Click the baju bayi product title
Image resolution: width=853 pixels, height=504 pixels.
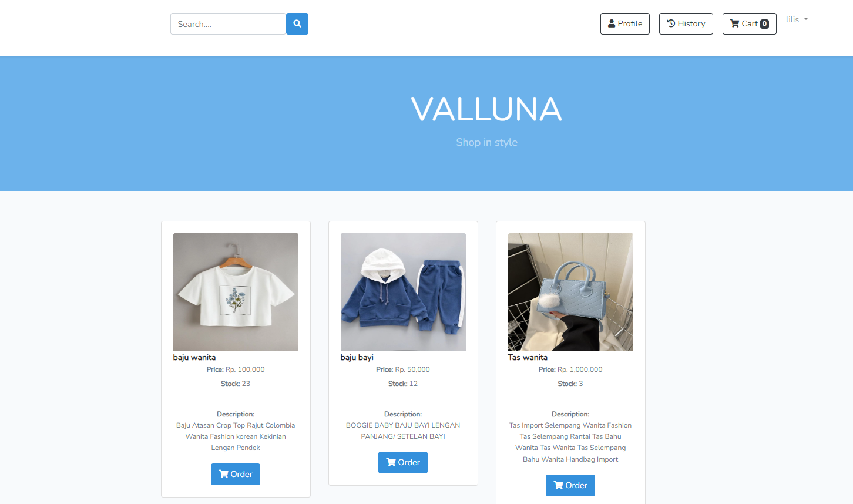click(x=357, y=357)
